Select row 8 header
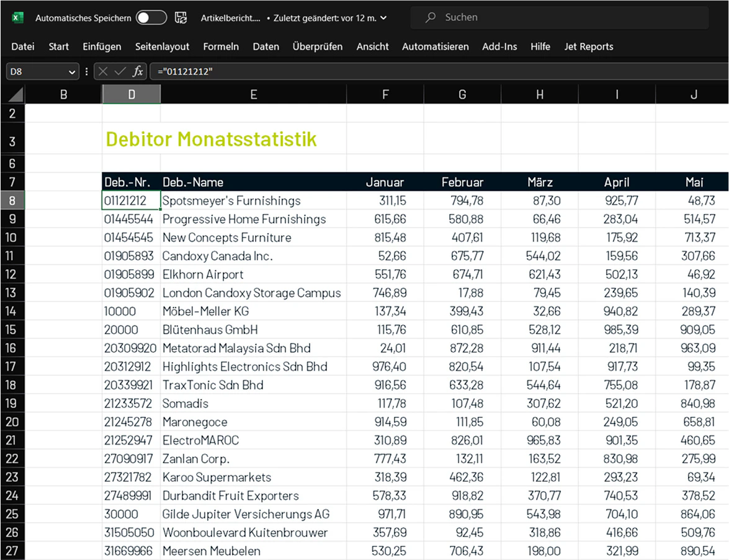 coord(12,201)
